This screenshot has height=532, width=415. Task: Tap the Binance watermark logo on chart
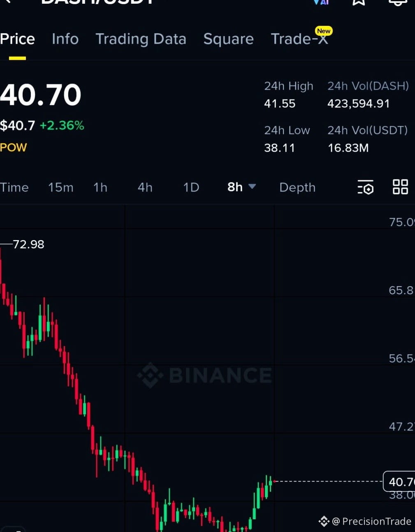coord(204,375)
